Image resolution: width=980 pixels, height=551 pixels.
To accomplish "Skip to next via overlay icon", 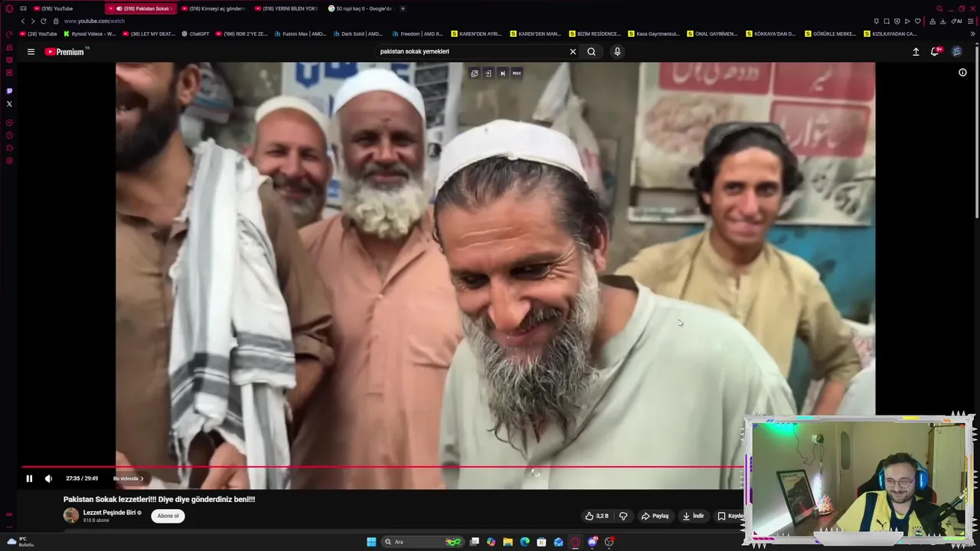I will pyautogui.click(x=502, y=73).
